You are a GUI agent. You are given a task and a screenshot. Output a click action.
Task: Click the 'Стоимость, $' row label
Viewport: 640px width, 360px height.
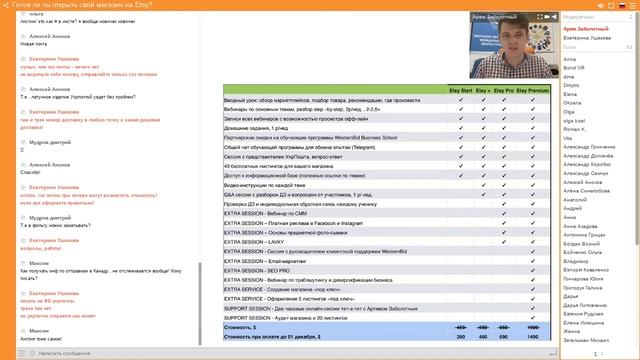coord(240,327)
